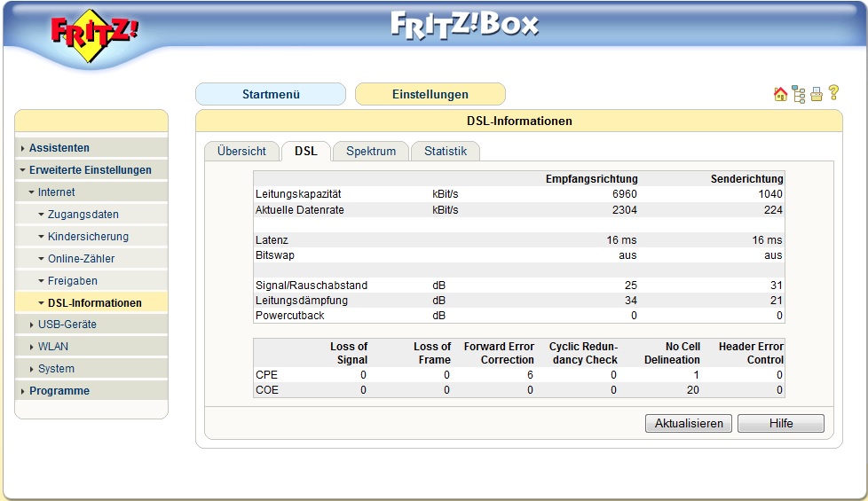
Task: Open Programme in the sidebar
Action: click(x=59, y=390)
